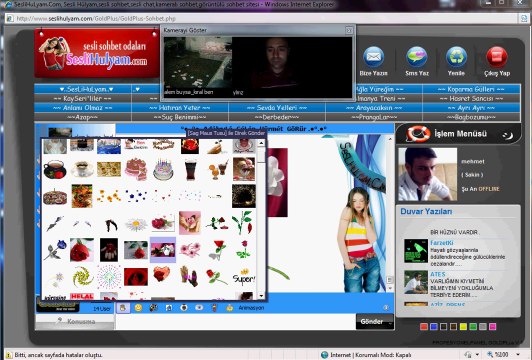Open the Anlamı Olmaz room tab
Screen dimensions: 532x360
[x=83, y=108]
